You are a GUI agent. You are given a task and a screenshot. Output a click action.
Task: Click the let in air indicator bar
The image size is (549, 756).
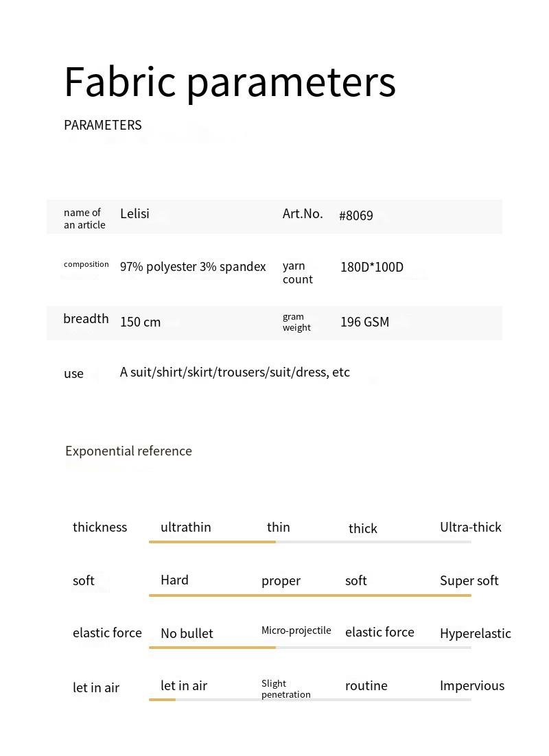tap(309, 699)
